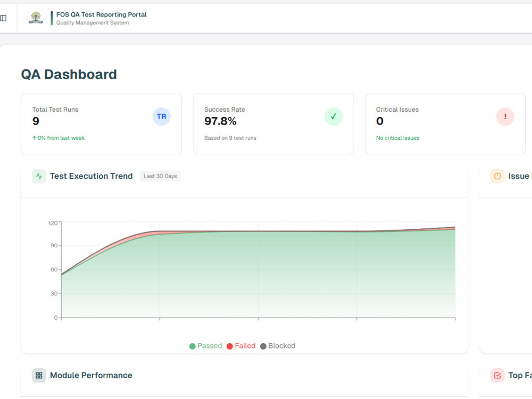Click the red Failed legend dot

coord(230,346)
